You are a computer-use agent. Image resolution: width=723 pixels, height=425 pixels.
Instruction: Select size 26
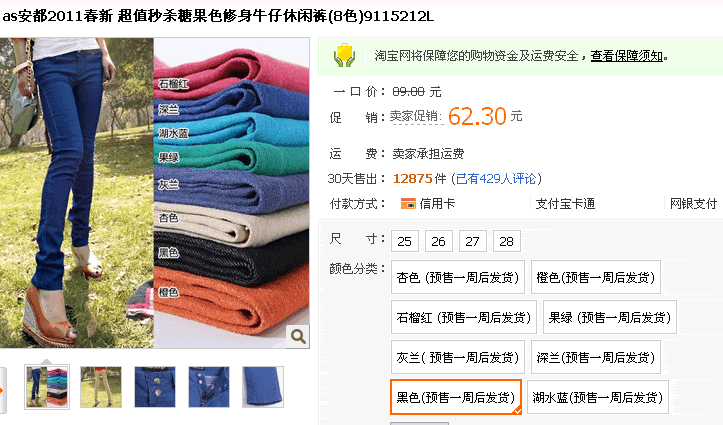pos(438,241)
